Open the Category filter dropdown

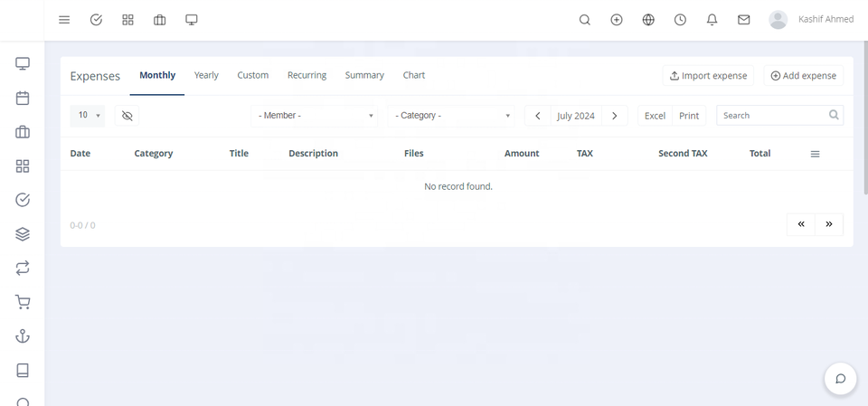click(x=451, y=116)
